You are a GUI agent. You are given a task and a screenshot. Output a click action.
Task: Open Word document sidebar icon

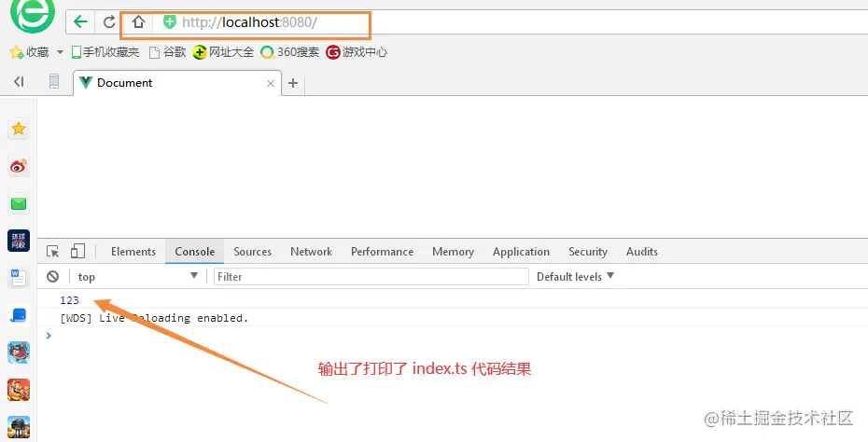[19, 278]
